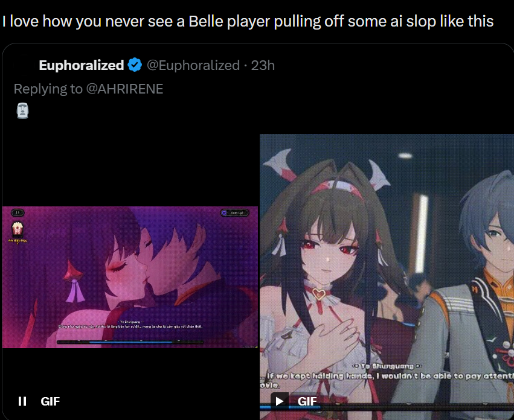Click the main tweet text about Belle
Image resolution: width=514 pixels, height=420 pixels.
pyautogui.click(x=248, y=21)
